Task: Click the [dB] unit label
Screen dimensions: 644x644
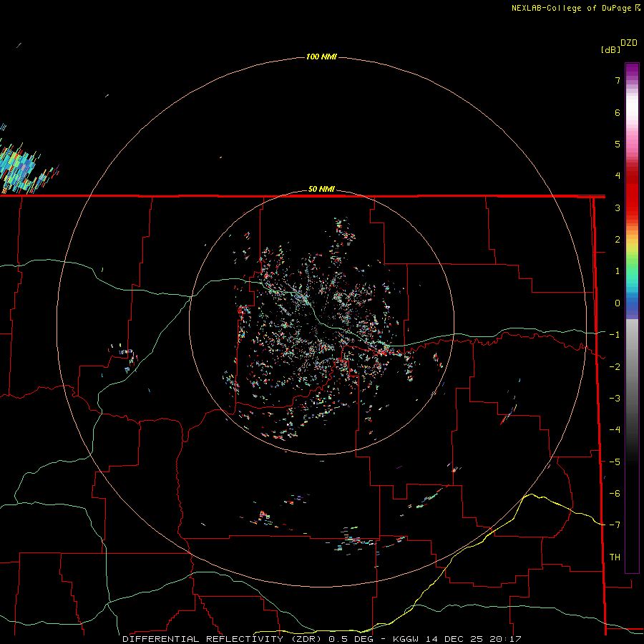Action: [x=610, y=49]
